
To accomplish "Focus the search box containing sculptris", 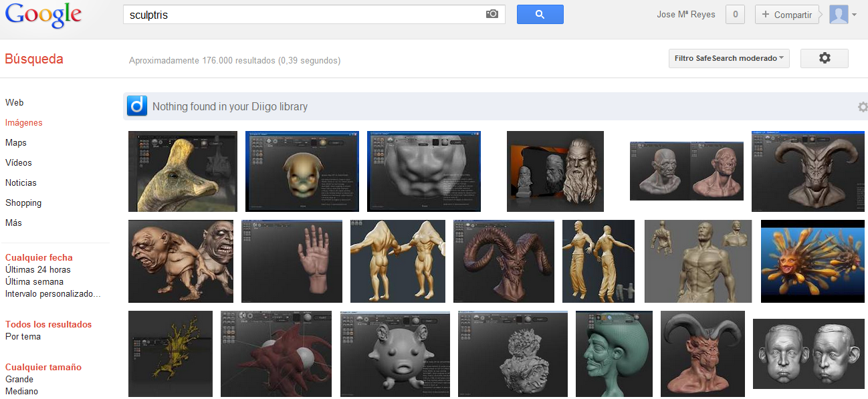I will pos(314,14).
